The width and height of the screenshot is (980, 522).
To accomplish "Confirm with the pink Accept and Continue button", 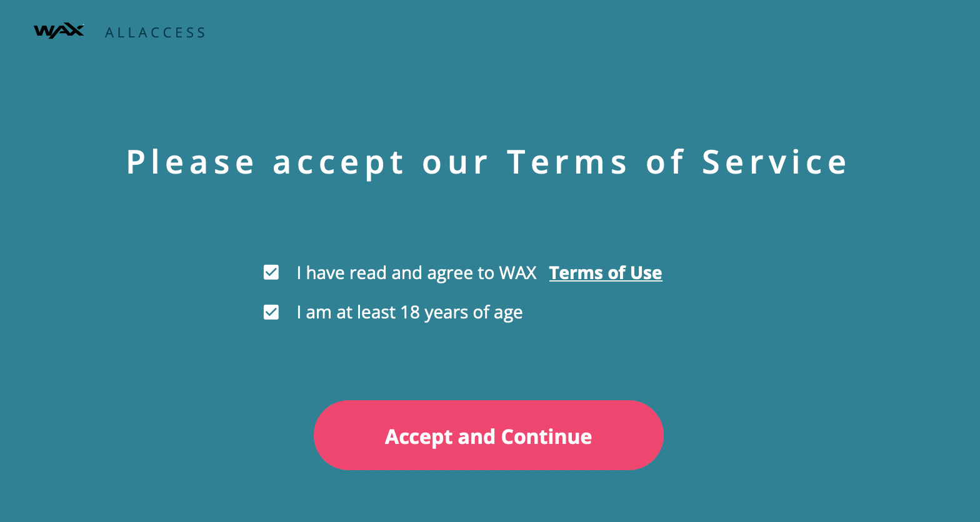I will pos(488,435).
